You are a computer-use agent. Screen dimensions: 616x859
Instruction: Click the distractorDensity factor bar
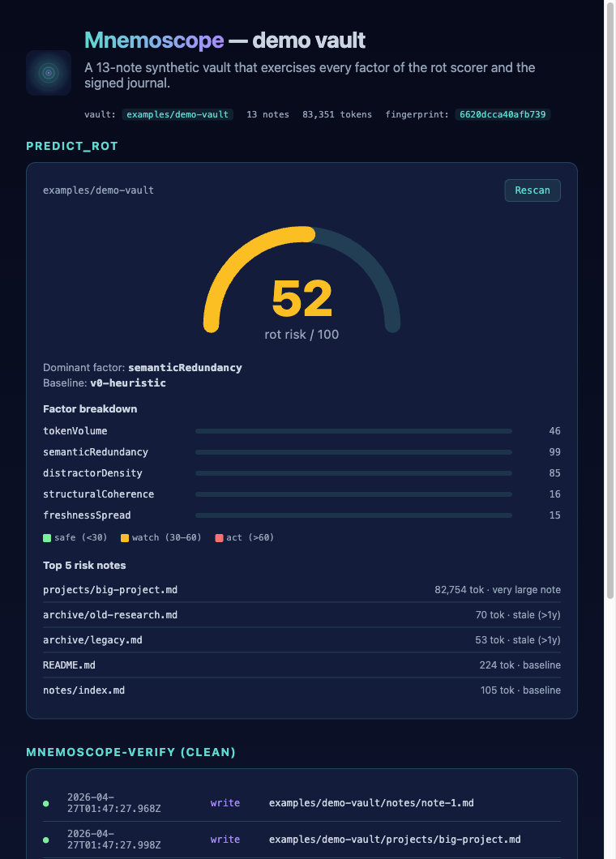pyautogui.click(x=353, y=473)
